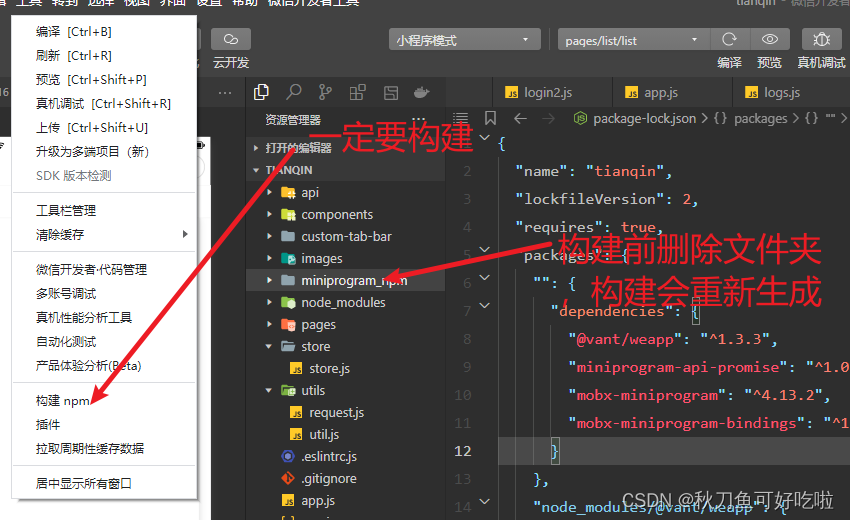Fold the code at line 6
This screenshot has height=520, width=850.
tap(485, 278)
